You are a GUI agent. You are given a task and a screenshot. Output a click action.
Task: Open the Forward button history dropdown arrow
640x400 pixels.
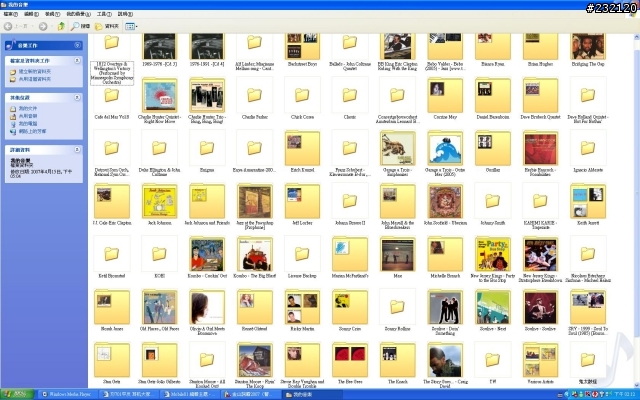click(x=51, y=27)
